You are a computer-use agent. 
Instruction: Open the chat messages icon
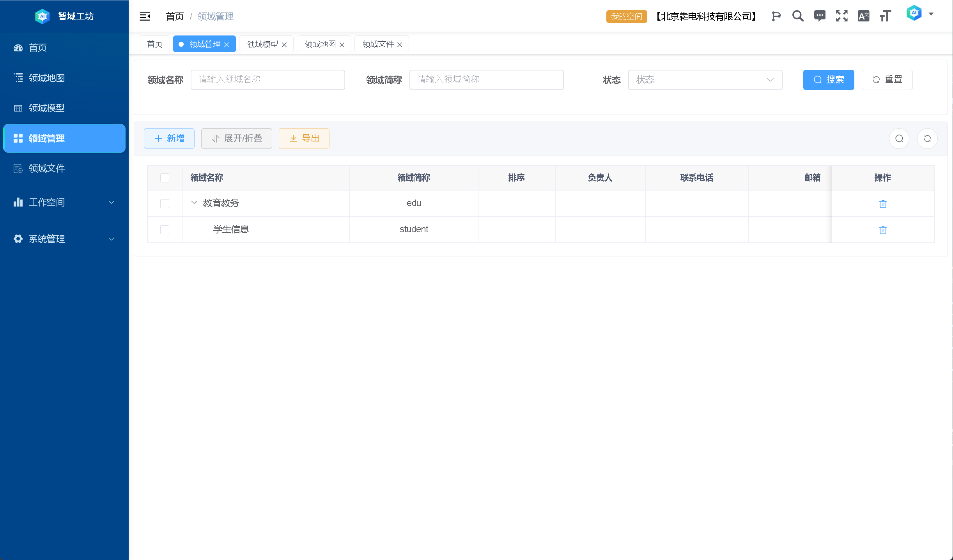820,16
